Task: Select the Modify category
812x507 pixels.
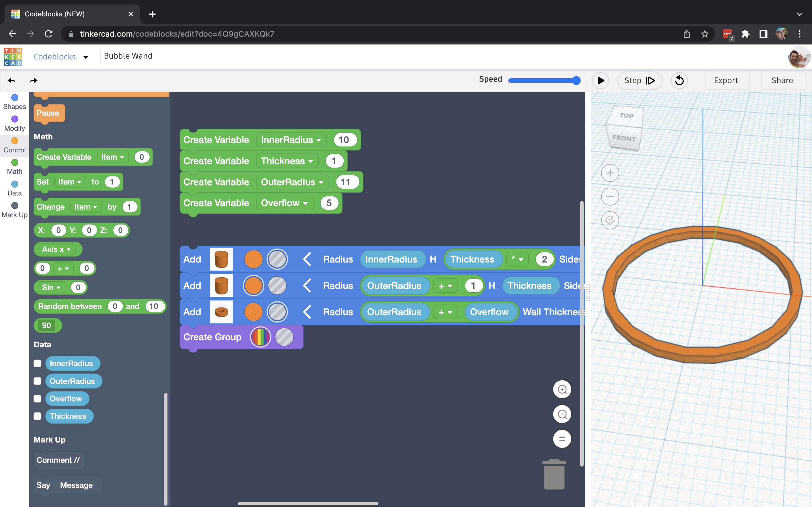Action: point(14,124)
